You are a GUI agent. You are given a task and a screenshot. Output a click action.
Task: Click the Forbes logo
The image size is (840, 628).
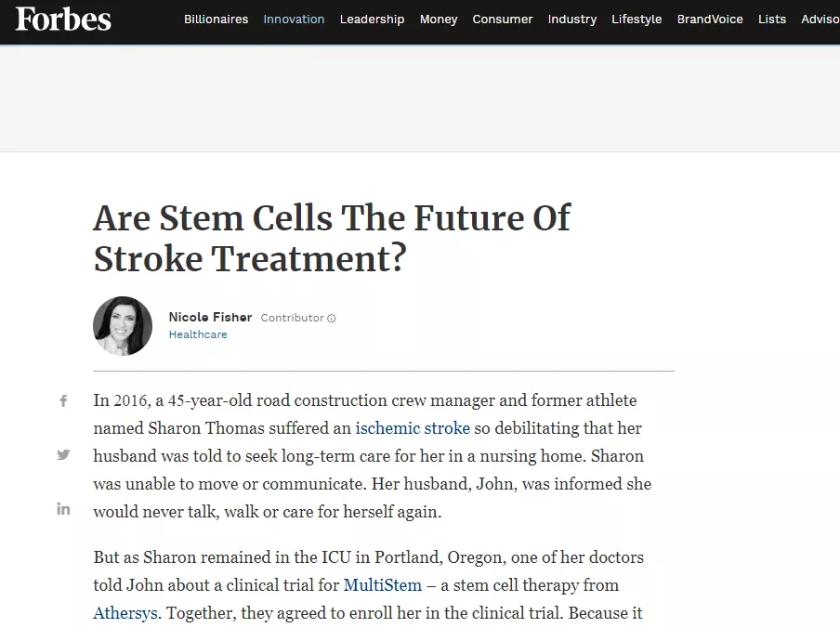click(63, 20)
